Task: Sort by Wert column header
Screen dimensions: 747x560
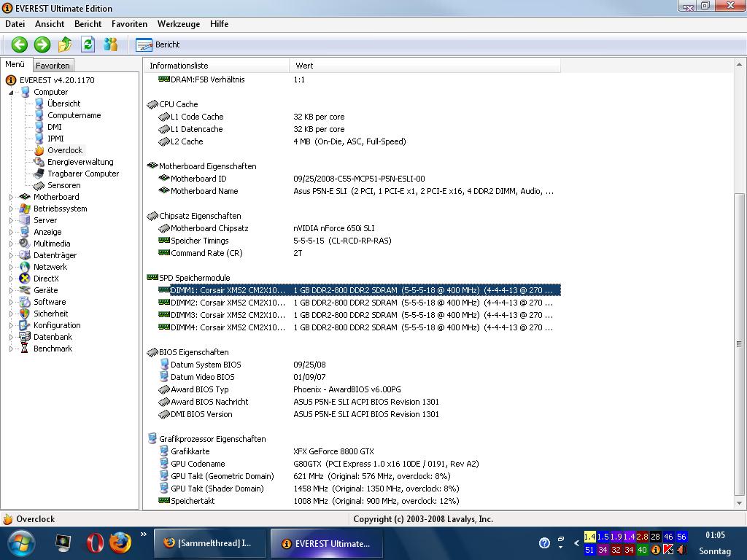Action: point(425,66)
